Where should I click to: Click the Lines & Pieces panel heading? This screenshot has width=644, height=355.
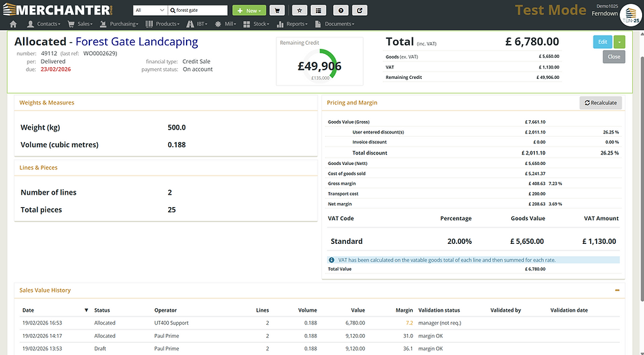[39, 168]
